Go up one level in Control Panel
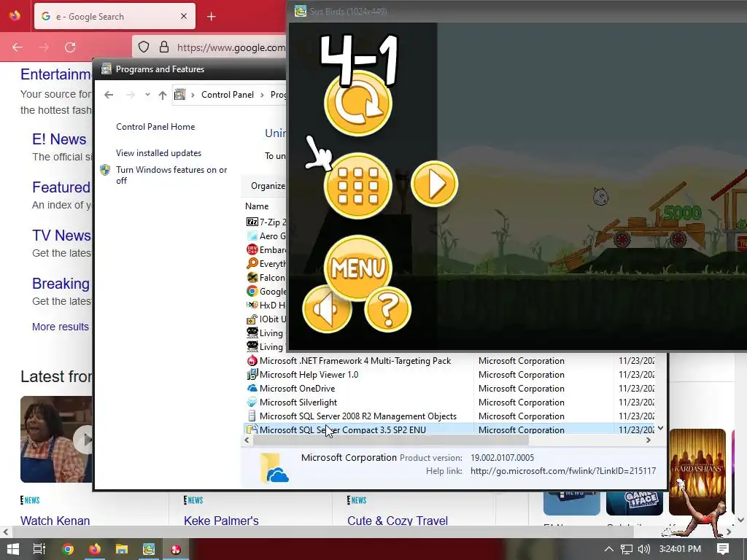This screenshot has height=560, width=747. point(163,95)
